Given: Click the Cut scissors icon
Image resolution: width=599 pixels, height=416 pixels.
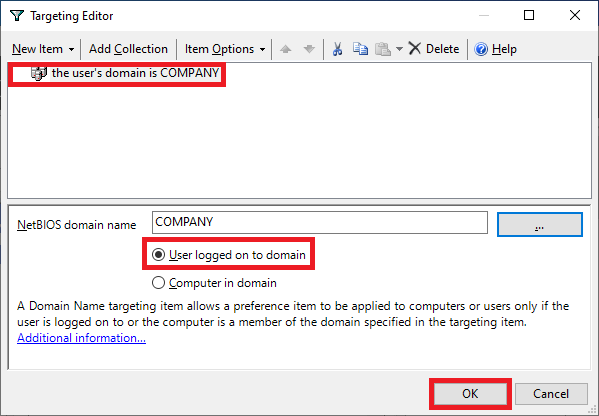Looking at the screenshot, I should point(337,49).
